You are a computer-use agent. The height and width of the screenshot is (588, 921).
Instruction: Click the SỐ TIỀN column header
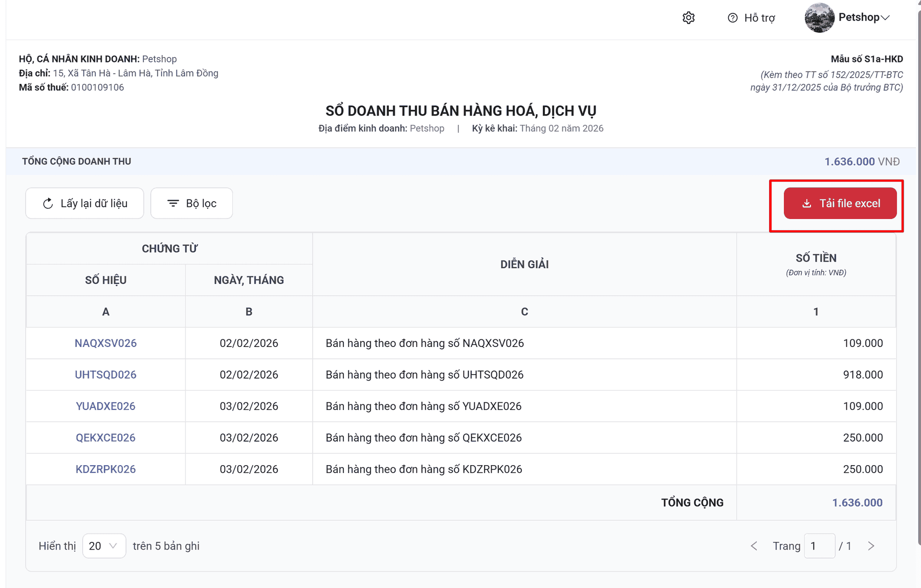click(816, 264)
